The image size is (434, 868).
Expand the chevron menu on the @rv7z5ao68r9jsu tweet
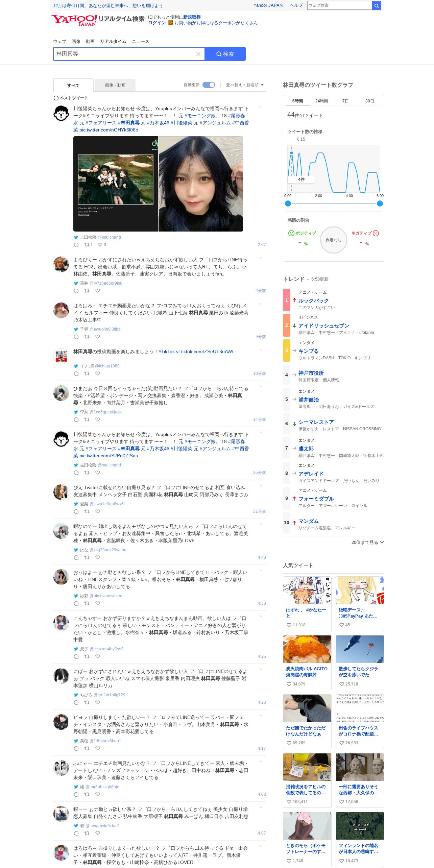[261, 258]
